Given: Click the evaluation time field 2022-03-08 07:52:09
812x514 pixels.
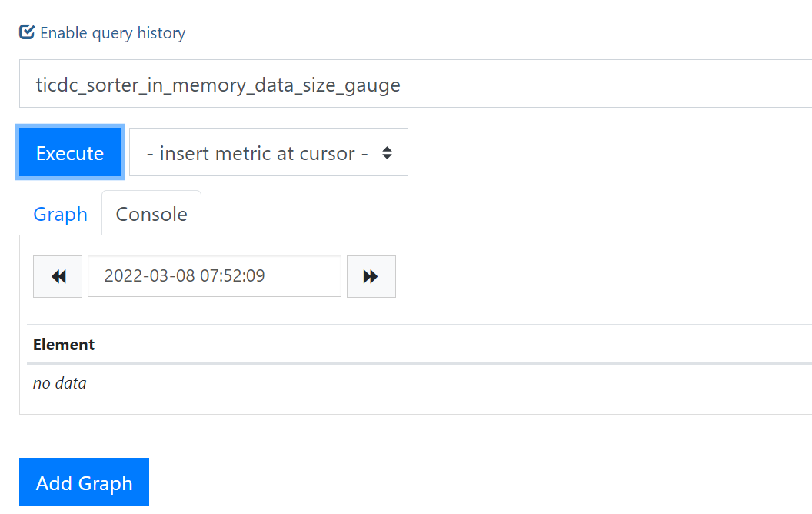Looking at the screenshot, I should (x=215, y=276).
